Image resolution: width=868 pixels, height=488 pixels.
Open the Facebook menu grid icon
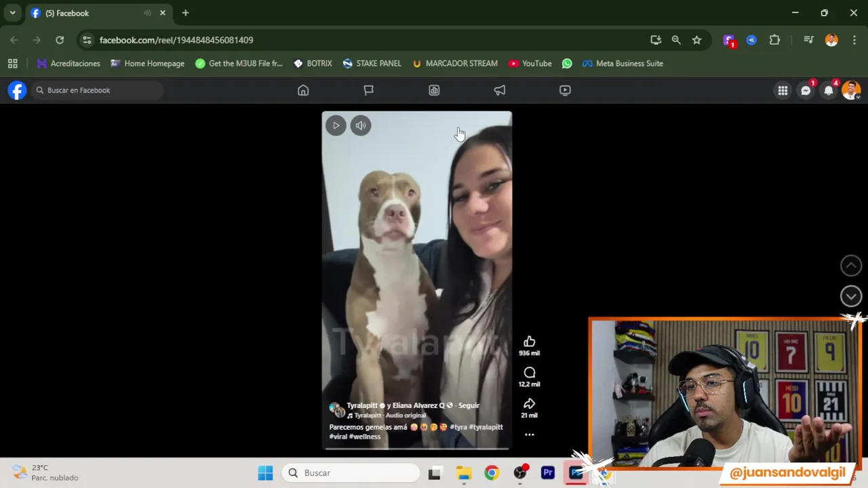click(x=783, y=91)
